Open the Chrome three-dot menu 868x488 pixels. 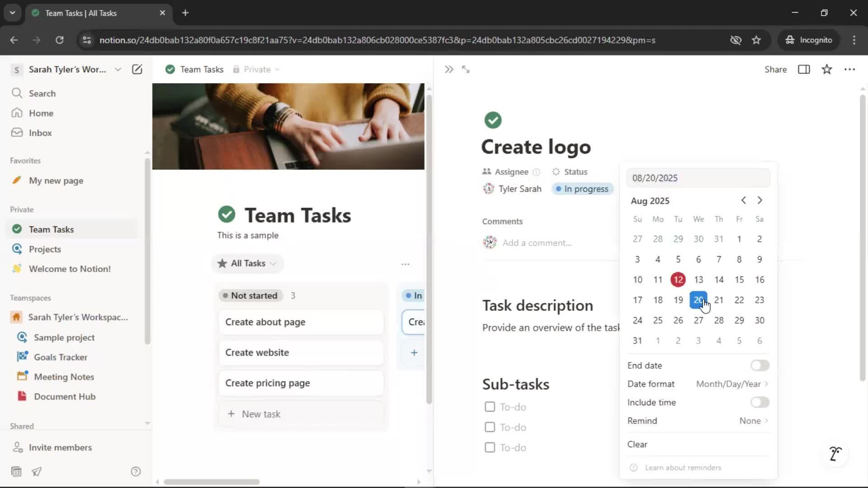pyautogui.click(x=854, y=40)
